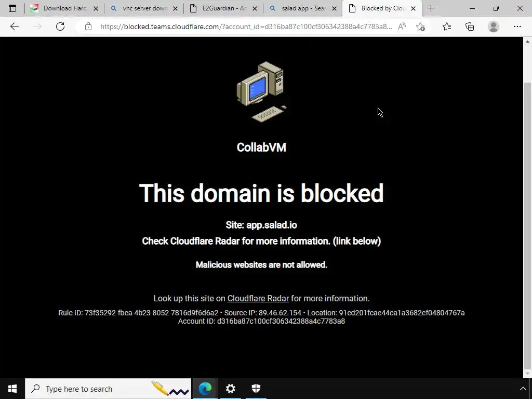Switch to the Download Hard tab
This screenshot has width=532, height=399.
point(64,8)
